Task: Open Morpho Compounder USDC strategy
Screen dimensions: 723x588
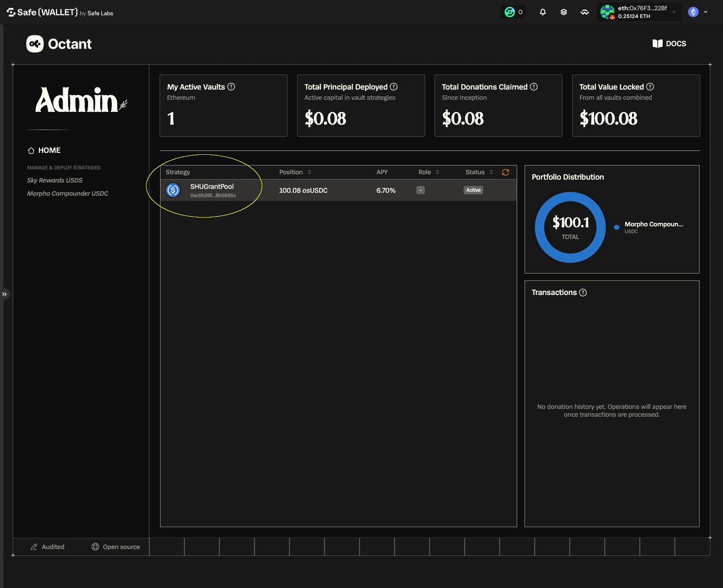Action: pyautogui.click(x=68, y=193)
